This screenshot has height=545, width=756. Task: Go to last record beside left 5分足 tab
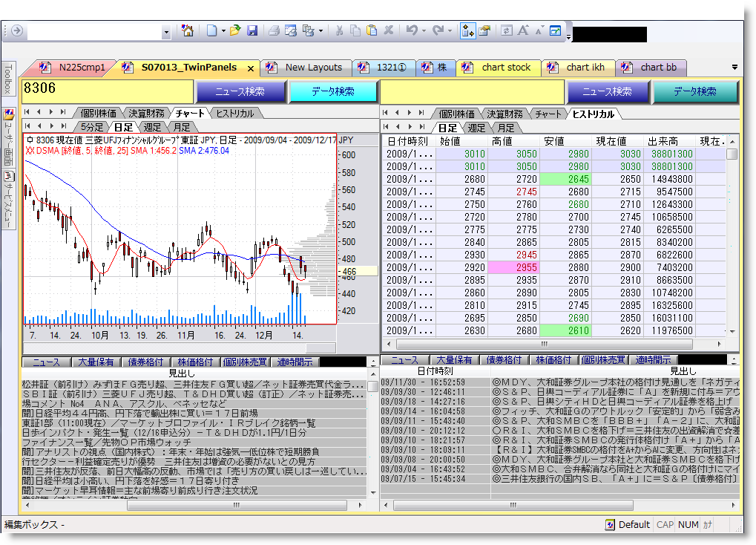pyautogui.click(x=63, y=126)
